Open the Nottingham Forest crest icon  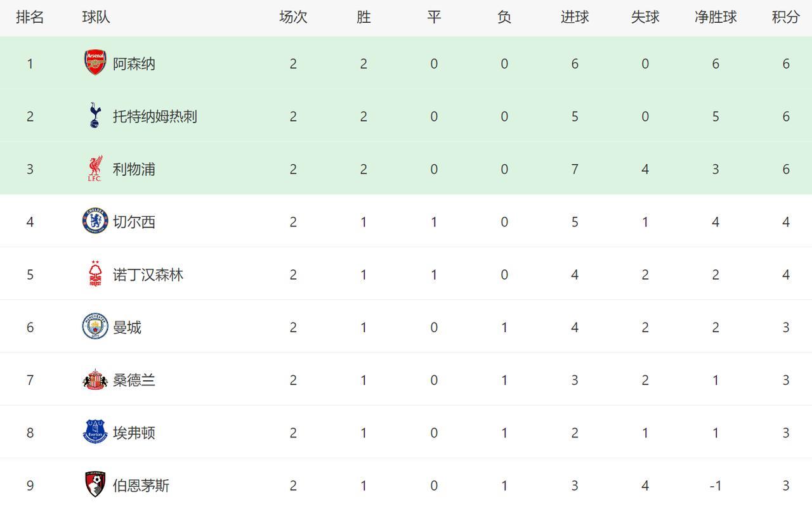[95, 274]
